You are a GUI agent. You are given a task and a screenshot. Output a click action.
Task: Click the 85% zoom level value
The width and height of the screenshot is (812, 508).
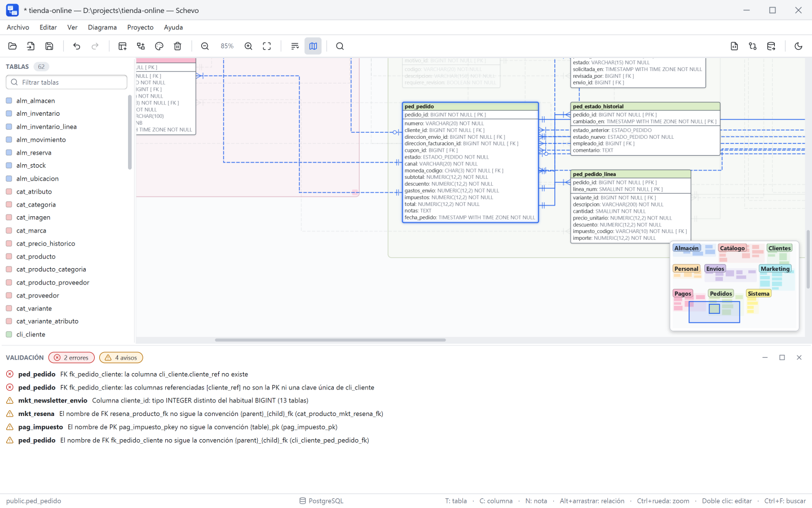click(x=227, y=46)
